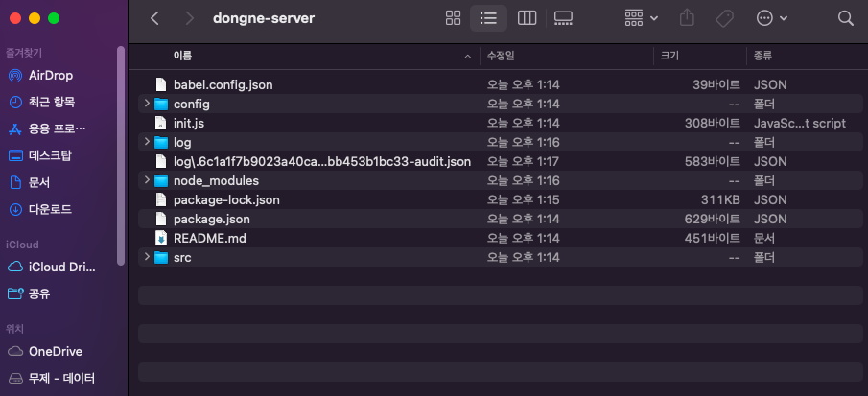Open OneDrive location in the sidebar
868x396 pixels.
click(x=56, y=351)
